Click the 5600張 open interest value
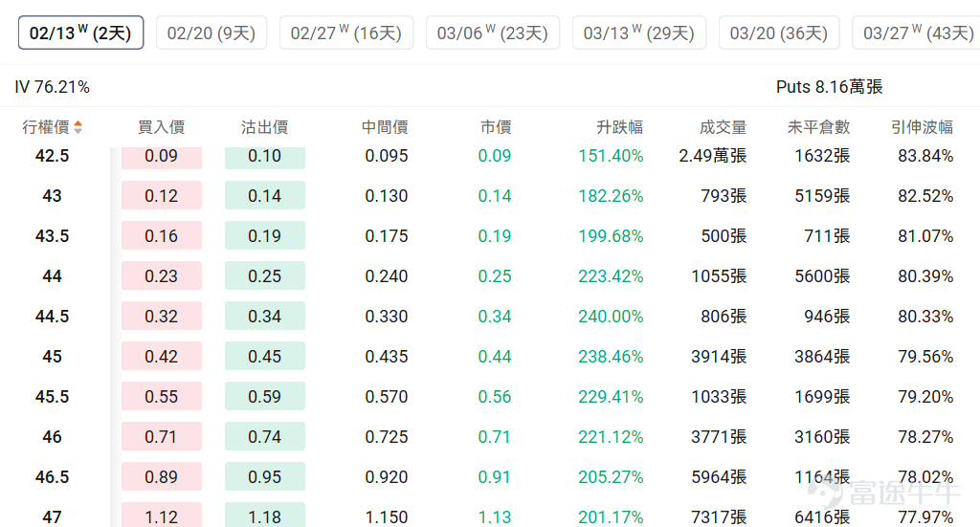980x527 pixels. tap(822, 275)
